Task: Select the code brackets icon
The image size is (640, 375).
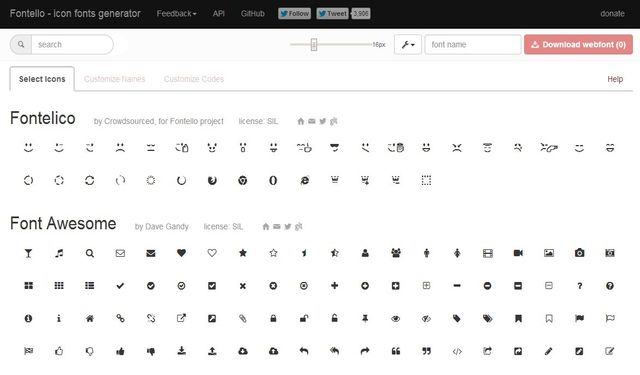Action: point(457,351)
